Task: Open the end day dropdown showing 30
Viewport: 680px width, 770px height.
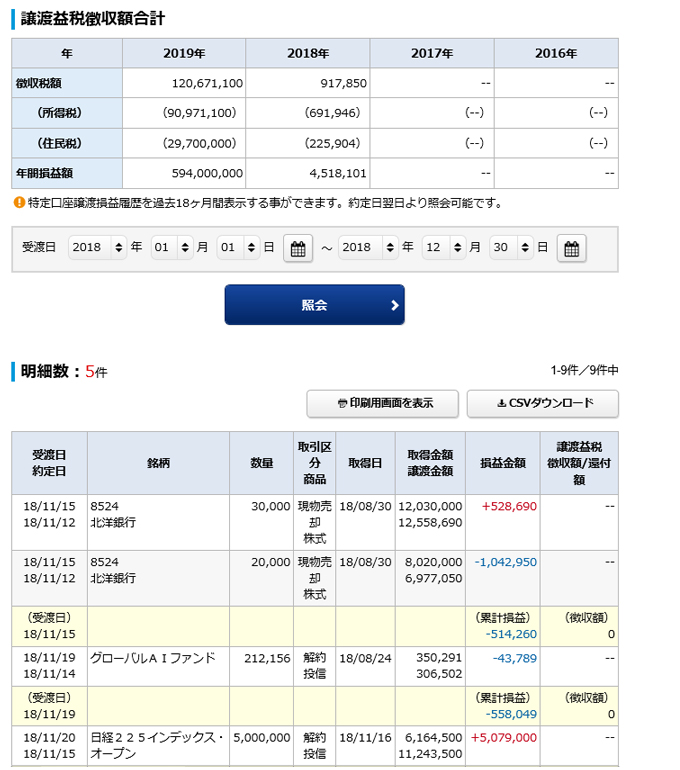Action: pos(511,247)
